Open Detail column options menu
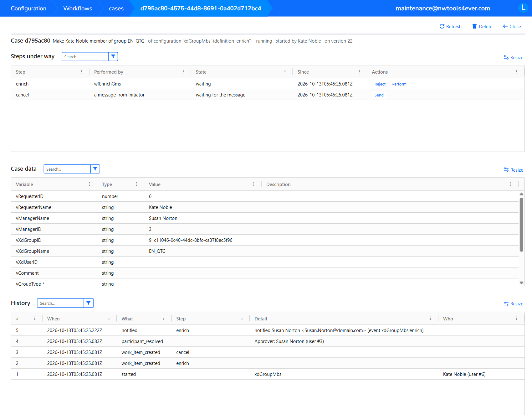The width and height of the screenshot is (532, 415). coord(431,318)
